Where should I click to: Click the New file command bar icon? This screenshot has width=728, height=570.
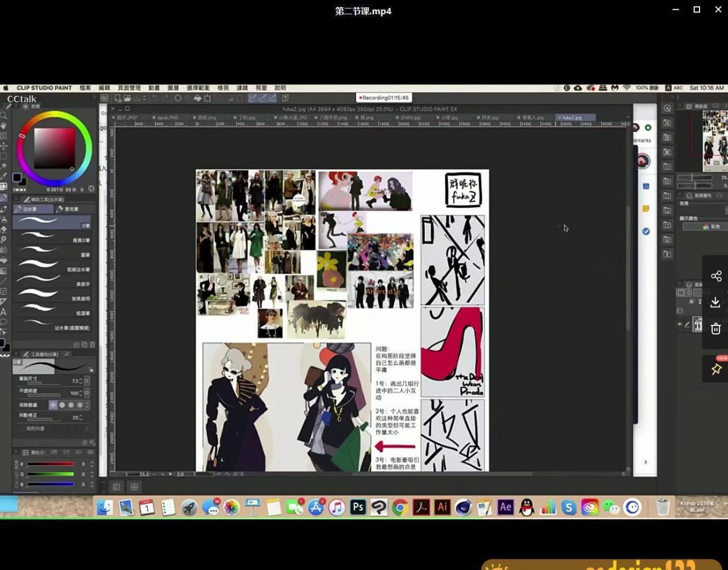click(x=118, y=98)
